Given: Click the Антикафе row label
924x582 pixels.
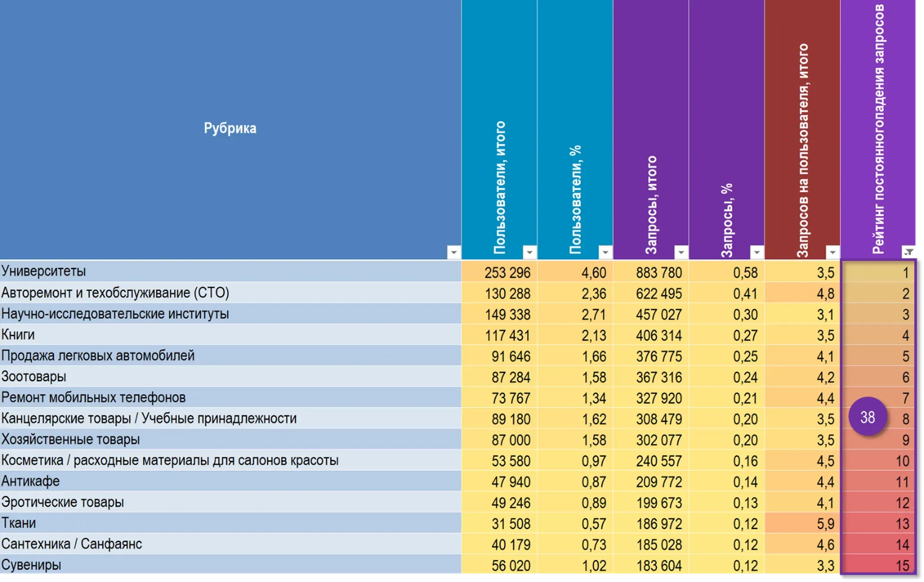Looking at the screenshot, I should click(30, 482).
